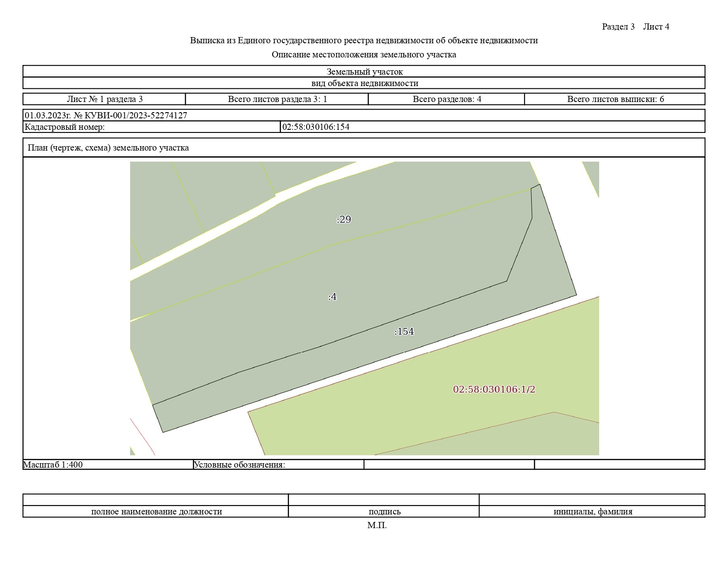Click the "Всего листов выписки: 6" cell
The height and width of the screenshot is (563, 728).
615,99
